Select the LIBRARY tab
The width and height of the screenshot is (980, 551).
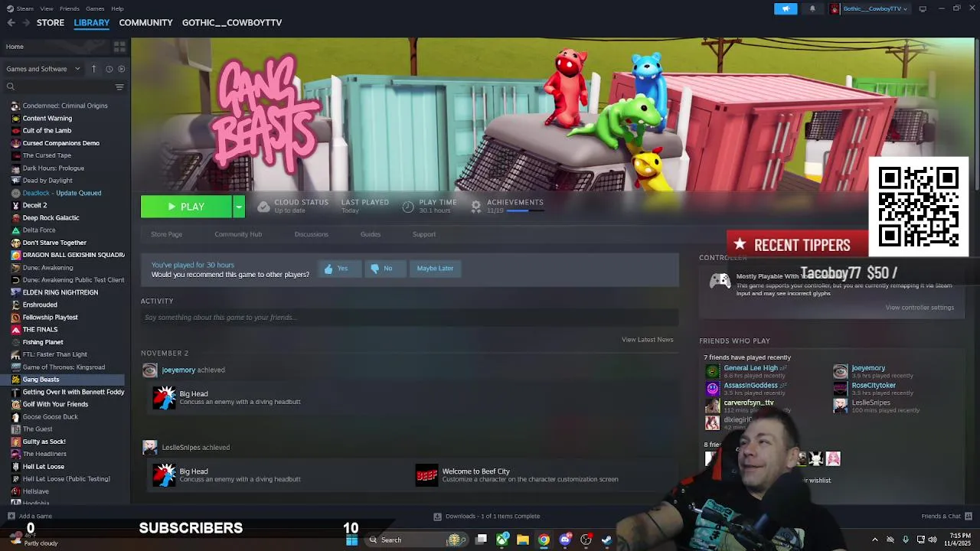click(x=92, y=22)
